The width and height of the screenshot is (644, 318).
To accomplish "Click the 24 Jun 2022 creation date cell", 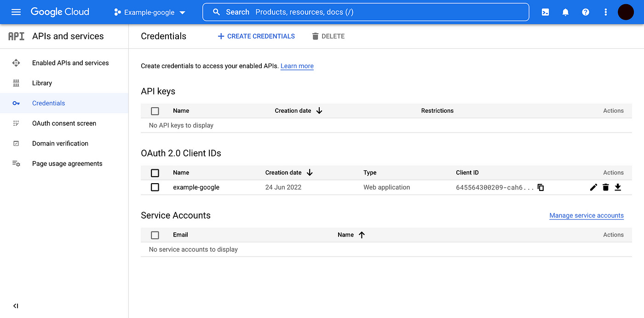I will 283,187.
